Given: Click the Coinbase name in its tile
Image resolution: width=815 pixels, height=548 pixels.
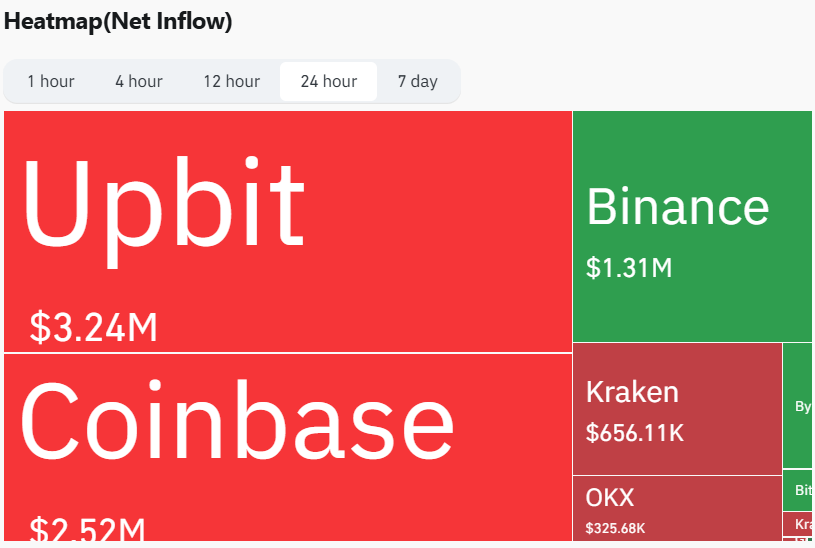Looking at the screenshot, I should click(237, 420).
